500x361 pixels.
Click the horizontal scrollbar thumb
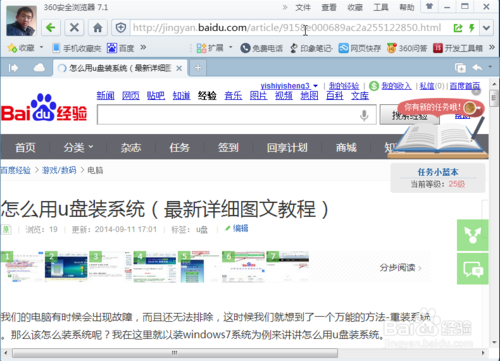[x=175, y=353]
